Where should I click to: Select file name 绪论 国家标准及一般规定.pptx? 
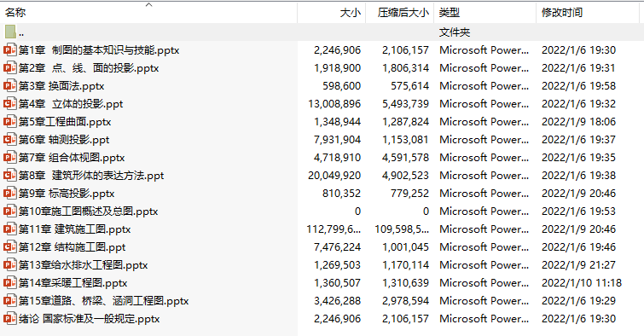(89, 319)
